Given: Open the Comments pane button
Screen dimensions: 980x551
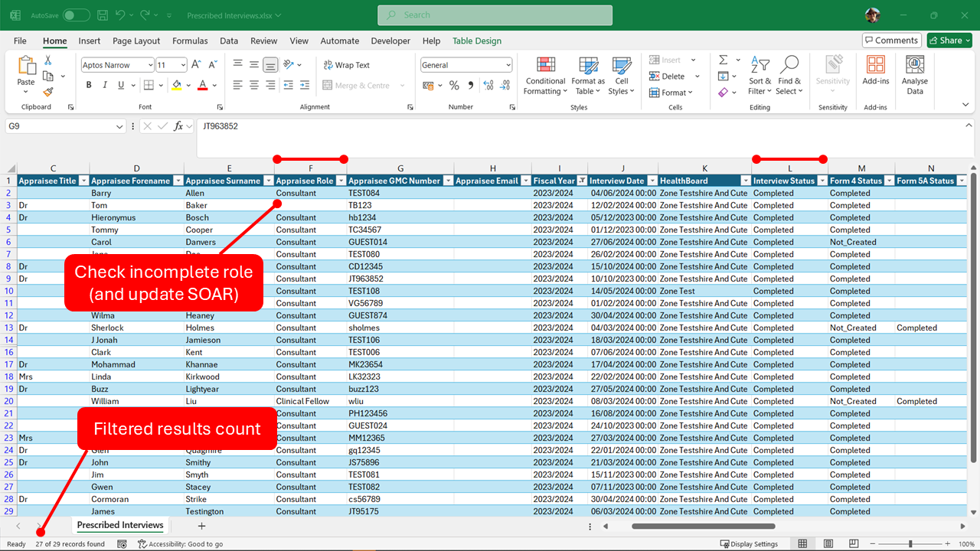Looking at the screenshot, I should 891,41.
